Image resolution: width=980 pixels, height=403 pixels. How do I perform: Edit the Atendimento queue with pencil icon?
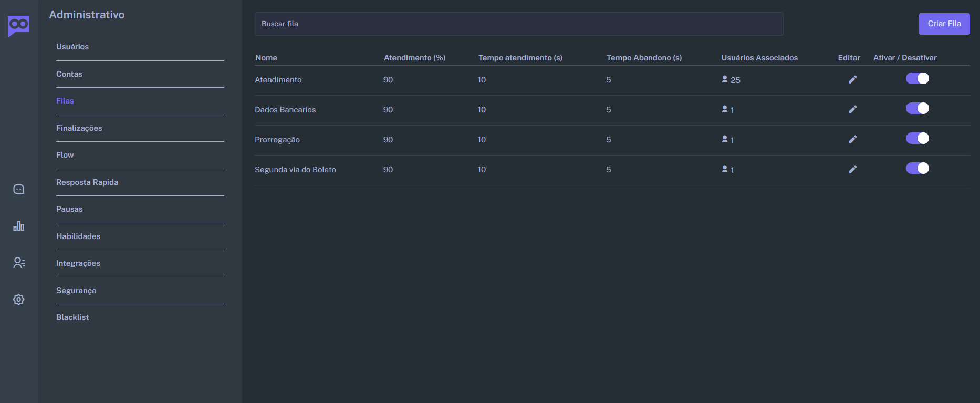pos(853,79)
